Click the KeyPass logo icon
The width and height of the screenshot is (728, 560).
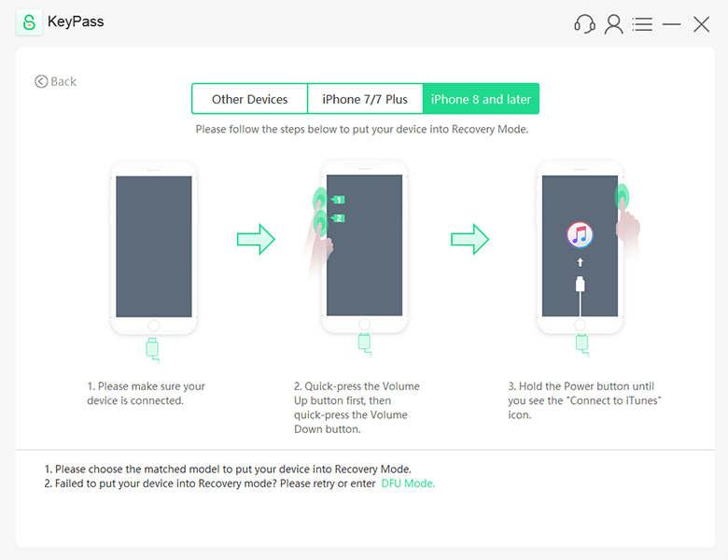click(31, 23)
